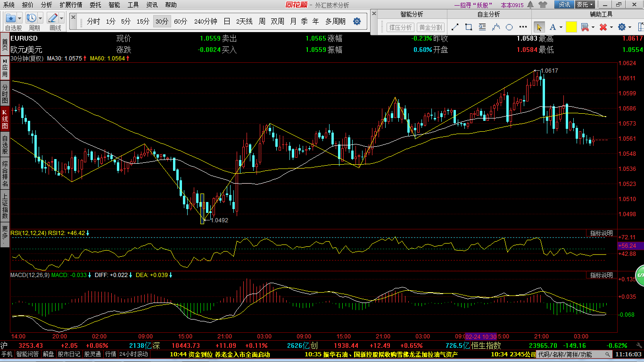Select the 240分钟 period
The width and height of the screenshot is (644, 362).
(206, 21)
